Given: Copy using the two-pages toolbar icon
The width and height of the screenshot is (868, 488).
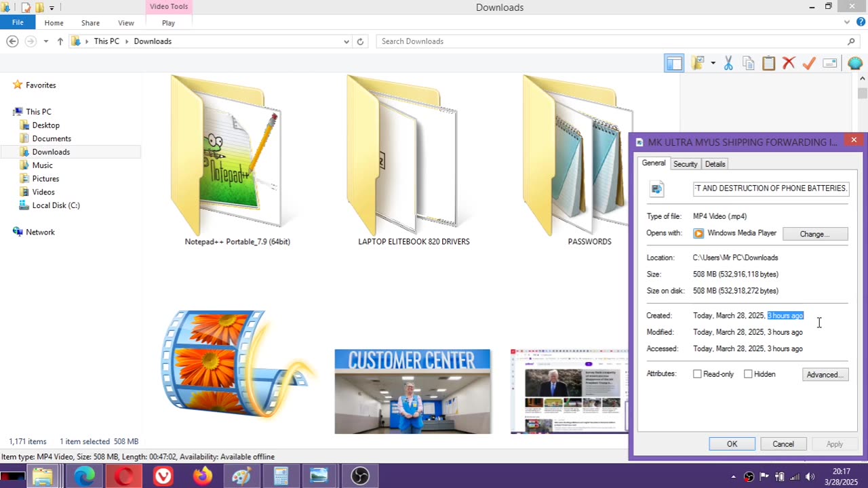Looking at the screenshot, I should coord(749,64).
